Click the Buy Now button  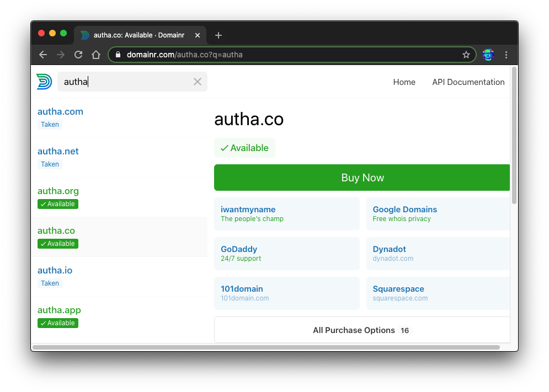[362, 178]
